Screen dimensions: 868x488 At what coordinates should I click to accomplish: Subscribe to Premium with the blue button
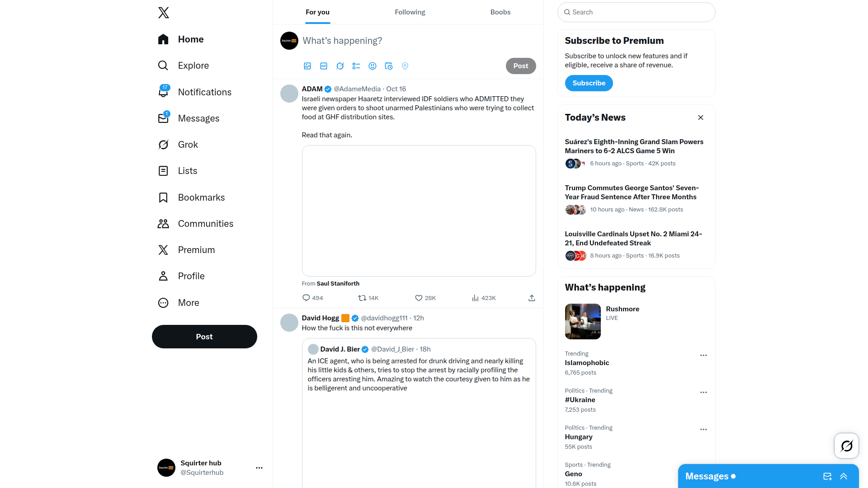click(589, 83)
